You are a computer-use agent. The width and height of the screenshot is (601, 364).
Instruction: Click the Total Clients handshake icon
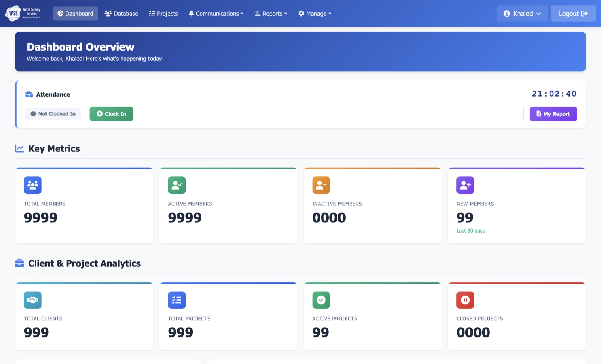(x=33, y=300)
